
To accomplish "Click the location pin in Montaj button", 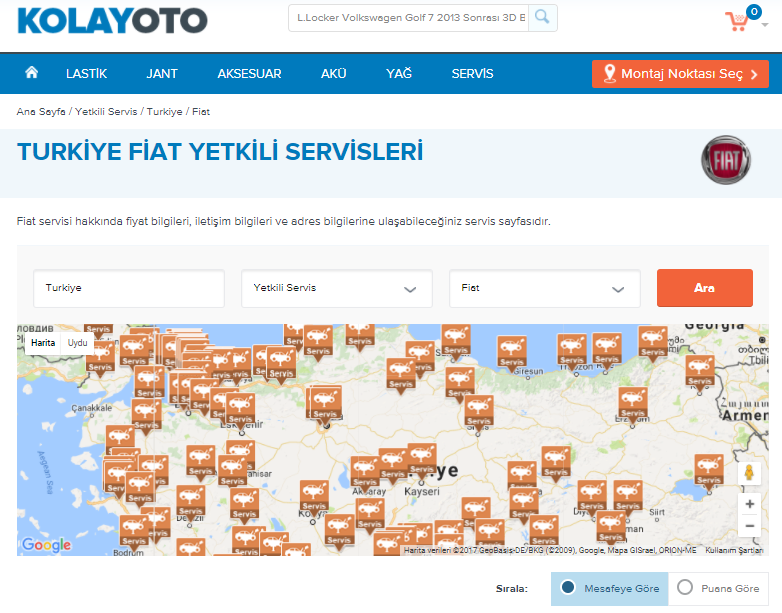I will pos(609,73).
